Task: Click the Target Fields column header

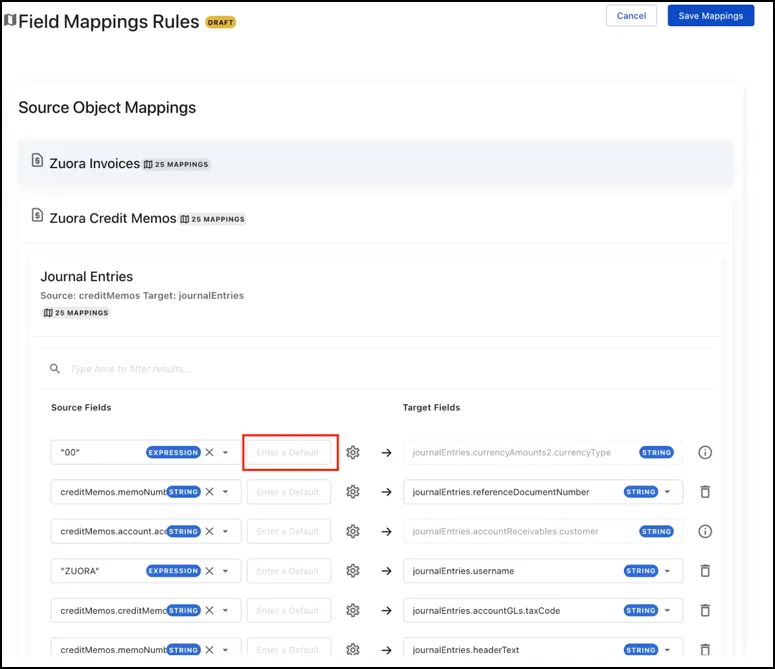Action: (x=431, y=408)
